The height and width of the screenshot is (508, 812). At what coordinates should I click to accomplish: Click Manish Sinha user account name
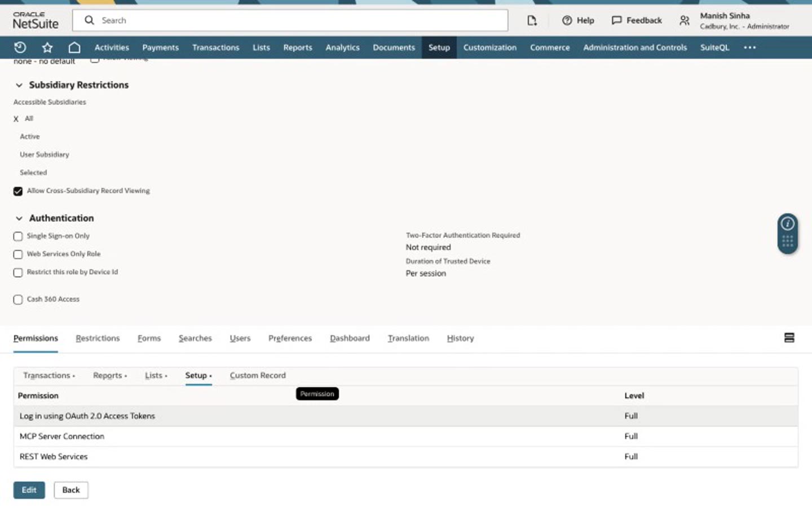pos(725,16)
